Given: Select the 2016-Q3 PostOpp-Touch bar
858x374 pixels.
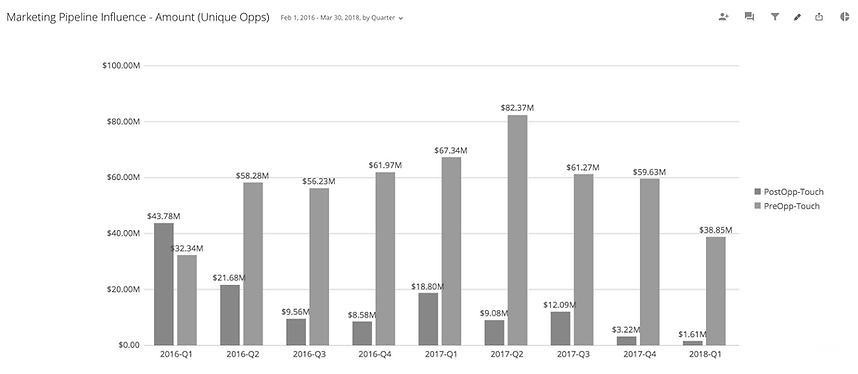Looking at the screenshot, I should (296, 332).
